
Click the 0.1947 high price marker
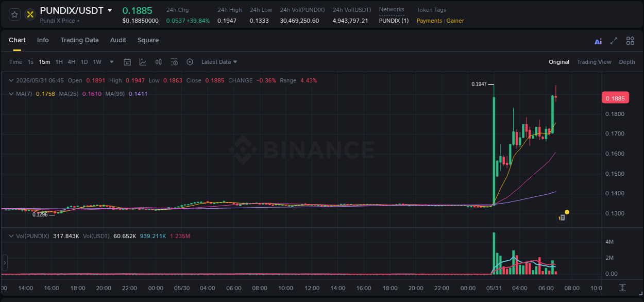tap(479, 84)
